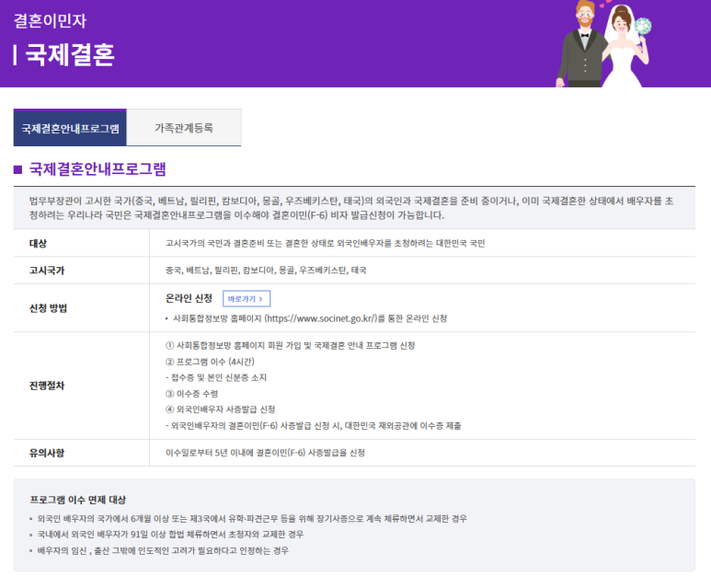Select the 대상 row label
Screen dimensions: 711x588
(38, 243)
